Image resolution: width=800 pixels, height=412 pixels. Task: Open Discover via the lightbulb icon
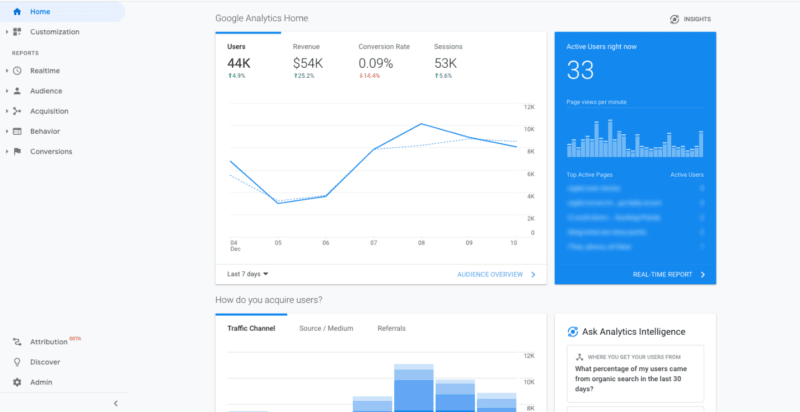17,362
